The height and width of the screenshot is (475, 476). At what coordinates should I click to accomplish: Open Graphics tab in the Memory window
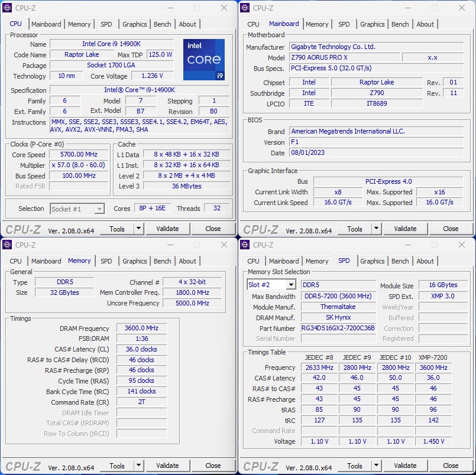(x=134, y=261)
